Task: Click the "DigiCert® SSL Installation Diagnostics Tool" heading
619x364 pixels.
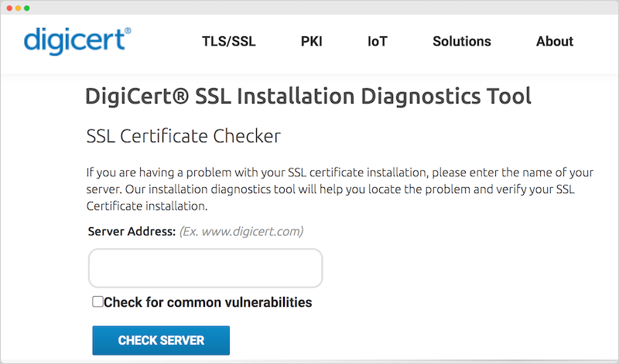Action: [x=308, y=97]
